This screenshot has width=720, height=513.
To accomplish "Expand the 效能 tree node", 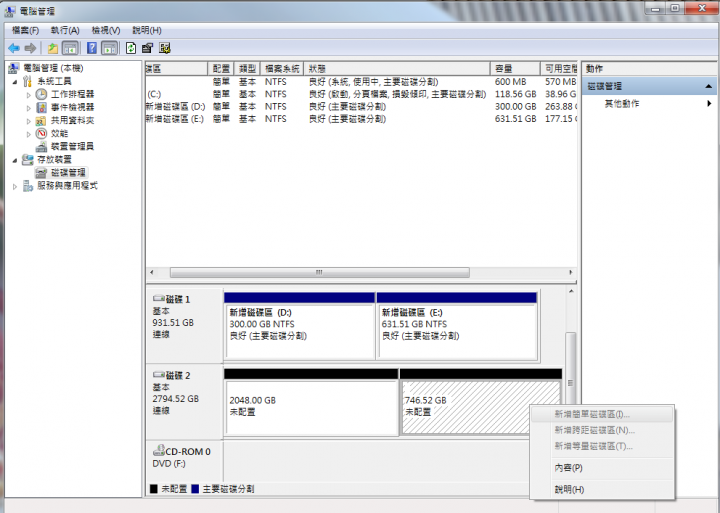I will click(28, 134).
